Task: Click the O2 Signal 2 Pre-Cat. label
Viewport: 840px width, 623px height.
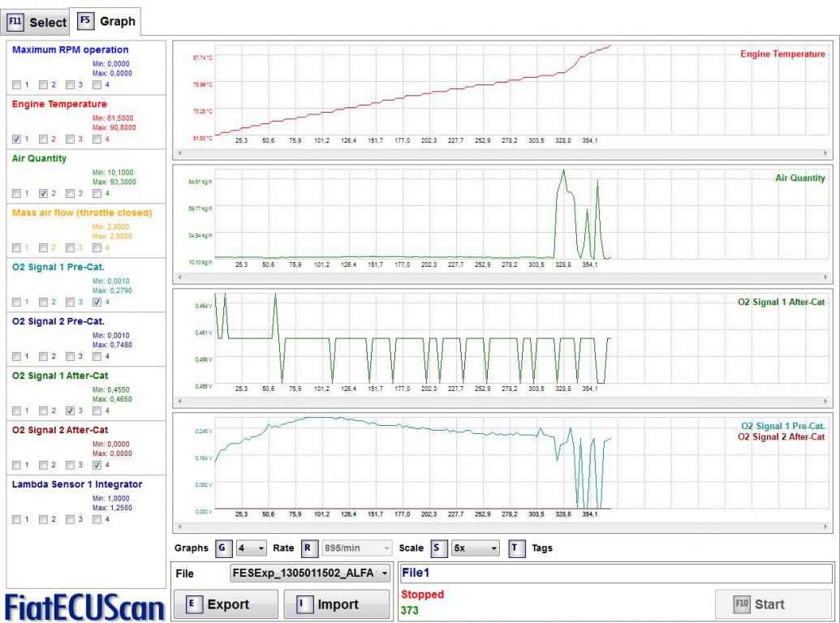Action: coord(58,321)
